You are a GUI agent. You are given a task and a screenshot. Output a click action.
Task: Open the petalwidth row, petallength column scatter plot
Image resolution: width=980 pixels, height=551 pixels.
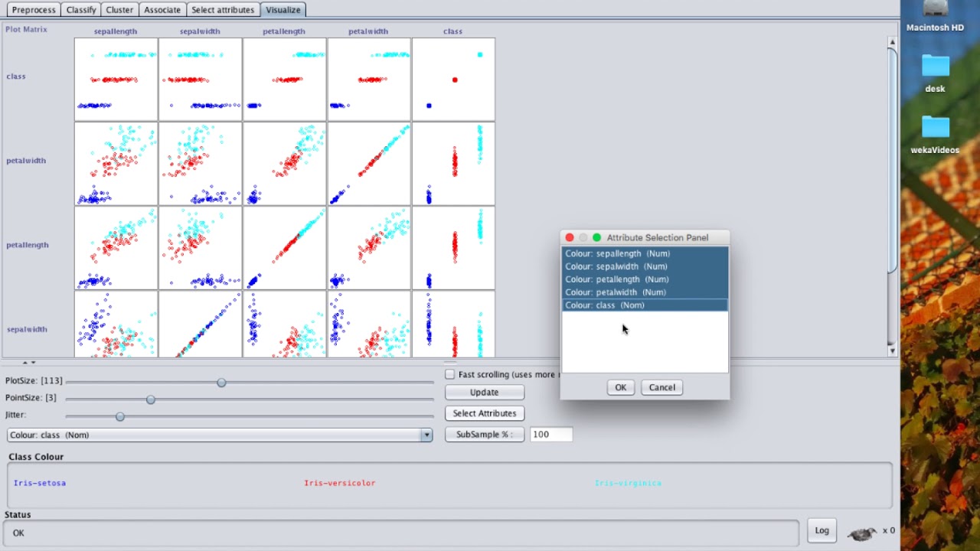point(285,164)
